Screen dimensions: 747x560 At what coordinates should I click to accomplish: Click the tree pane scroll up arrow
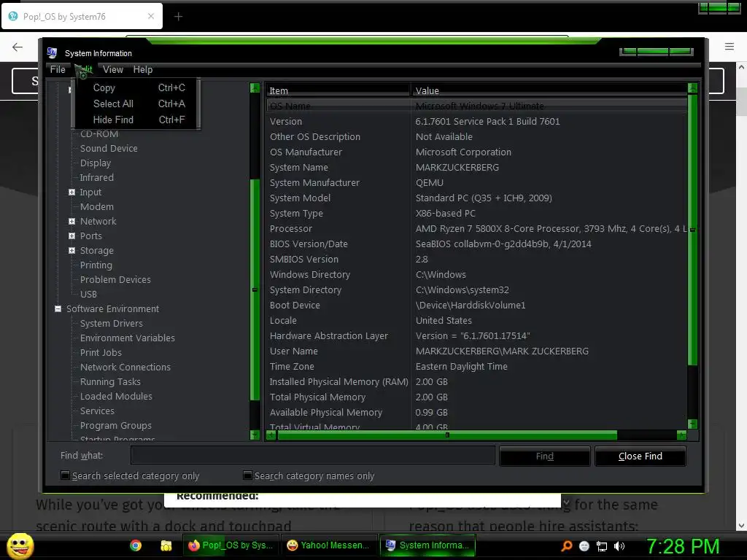pos(255,88)
